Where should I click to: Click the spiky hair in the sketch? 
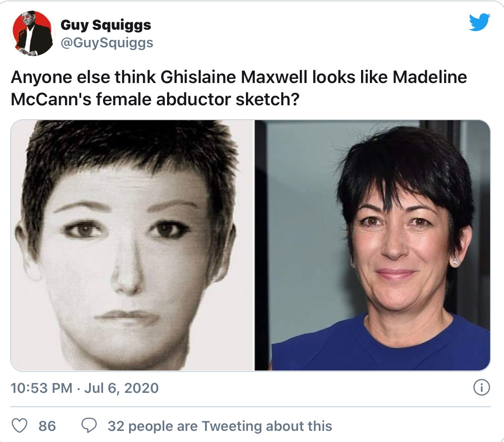(125, 144)
